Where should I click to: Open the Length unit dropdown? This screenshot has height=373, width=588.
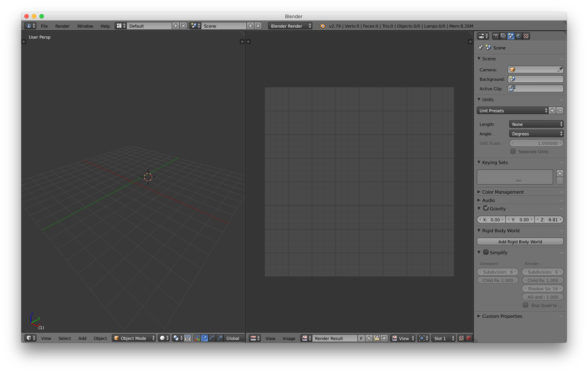pyautogui.click(x=536, y=124)
